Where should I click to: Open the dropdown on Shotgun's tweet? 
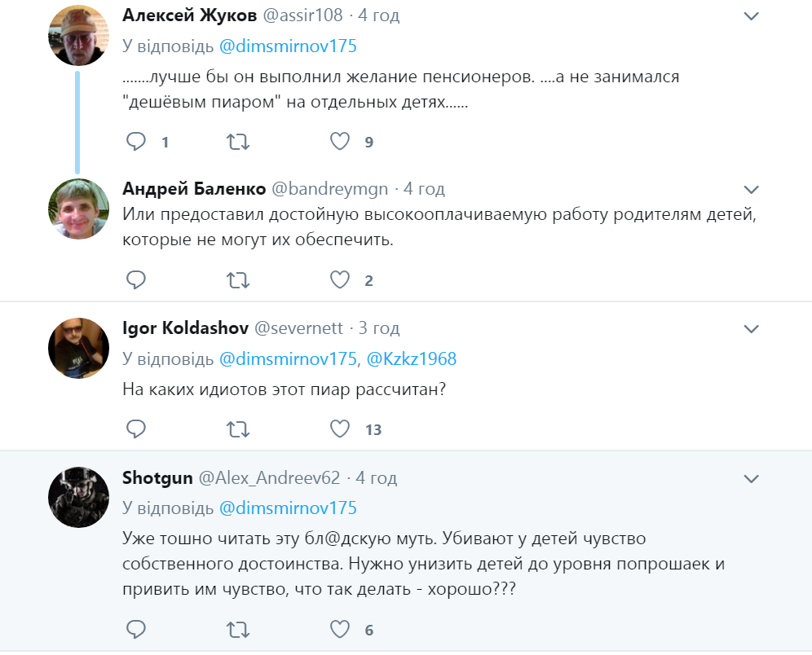click(751, 477)
